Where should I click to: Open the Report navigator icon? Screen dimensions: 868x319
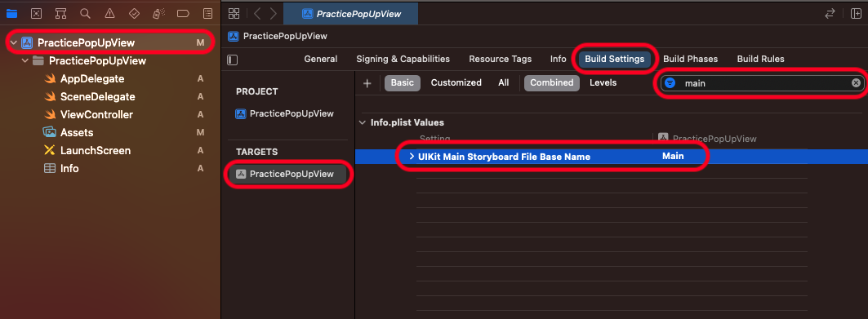point(207,13)
